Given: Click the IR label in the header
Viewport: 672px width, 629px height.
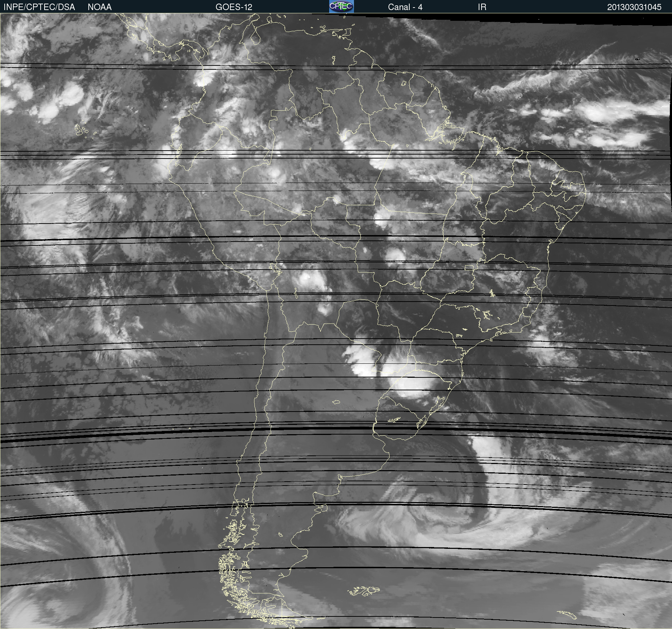Looking at the screenshot, I should pos(482,7).
